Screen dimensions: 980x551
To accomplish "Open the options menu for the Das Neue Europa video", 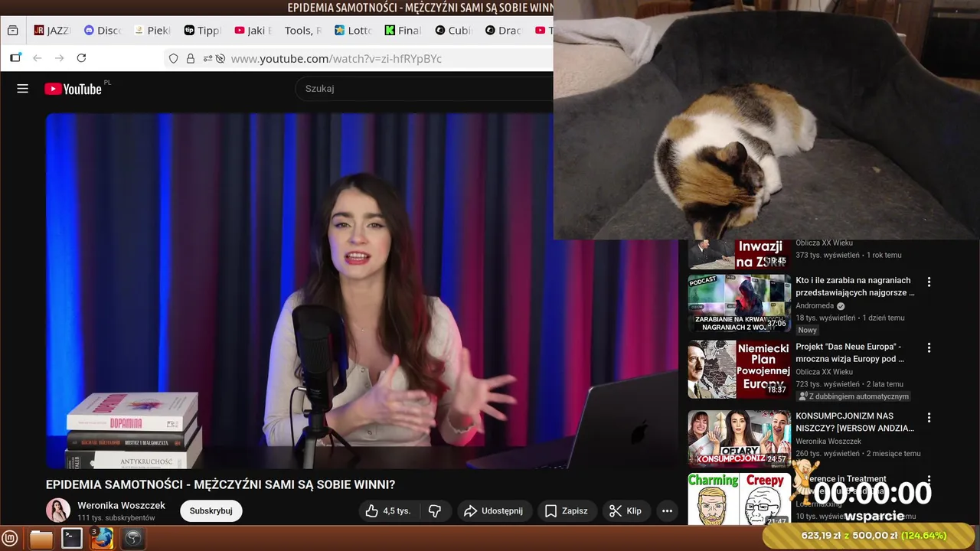I will point(929,347).
